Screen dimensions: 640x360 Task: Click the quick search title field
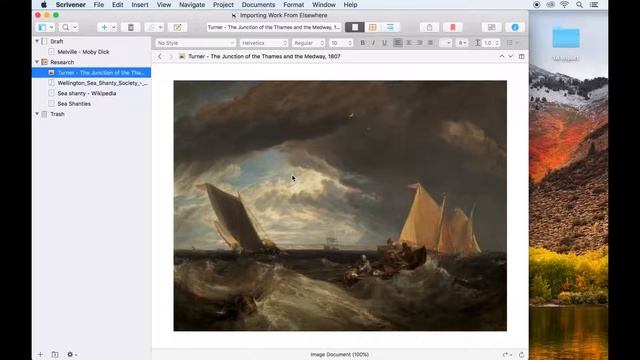pos(273,27)
